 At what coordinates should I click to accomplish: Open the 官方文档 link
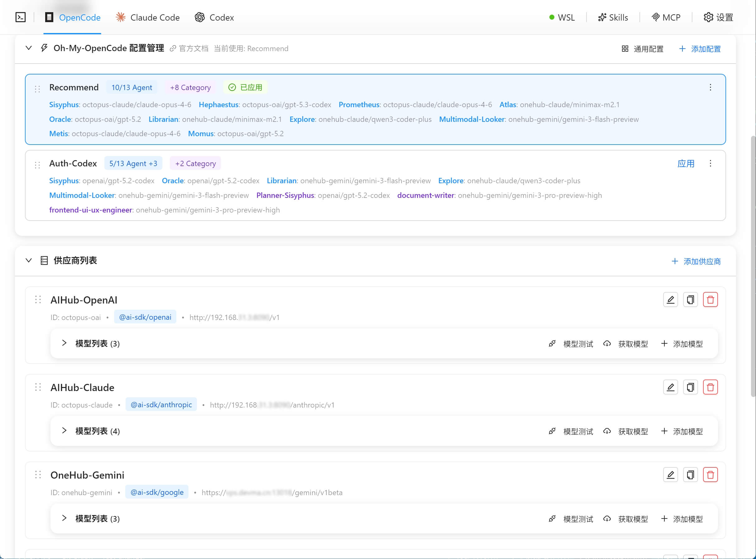(189, 48)
